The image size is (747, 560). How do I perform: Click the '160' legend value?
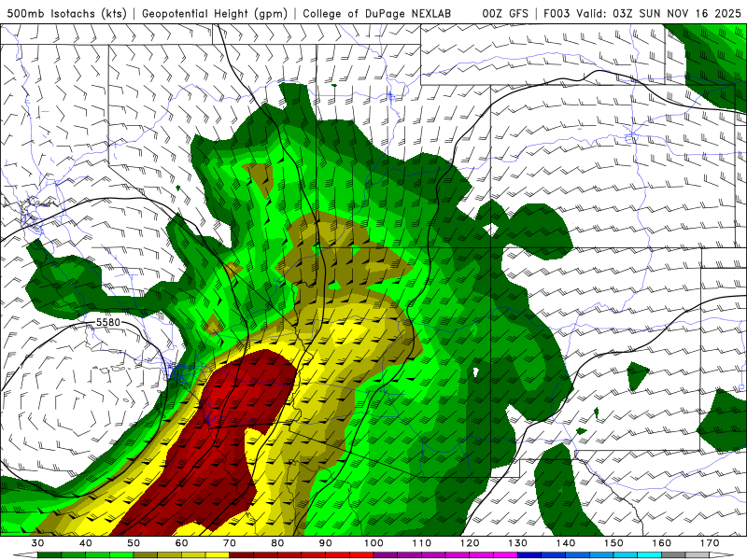[661, 543]
